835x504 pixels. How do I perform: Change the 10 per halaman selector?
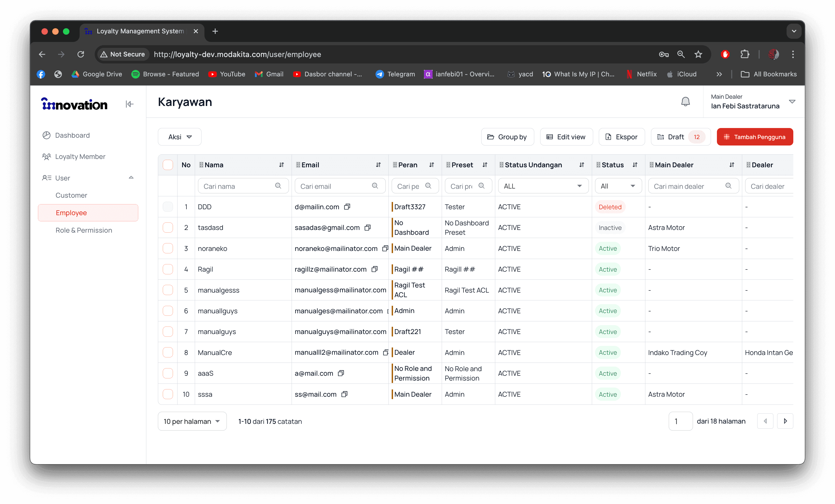pyautogui.click(x=192, y=421)
